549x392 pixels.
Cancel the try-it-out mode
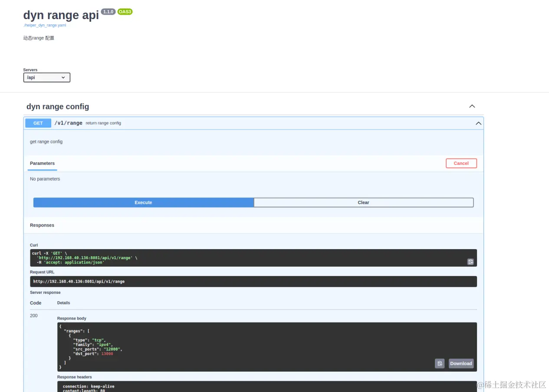pyautogui.click(x=461, y=163)
